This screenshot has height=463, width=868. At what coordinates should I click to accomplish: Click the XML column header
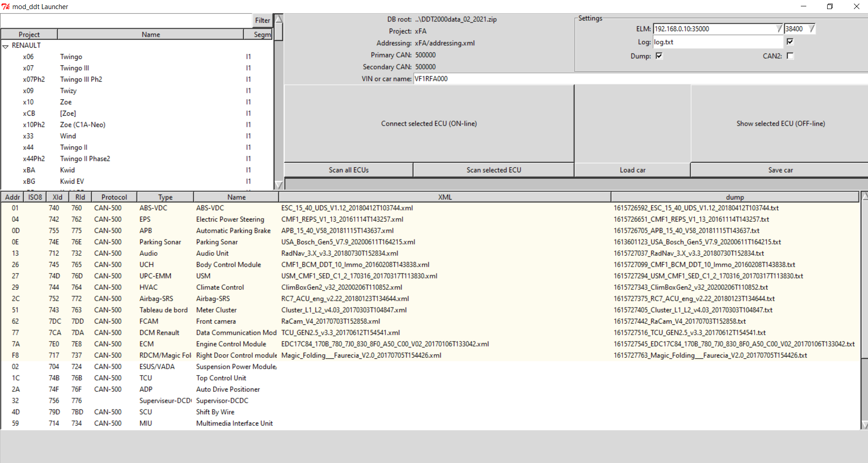[x=445, y=197]
